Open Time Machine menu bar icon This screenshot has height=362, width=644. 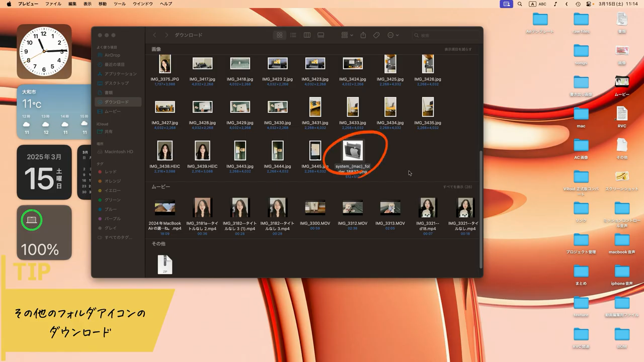[x=578, y=4]
